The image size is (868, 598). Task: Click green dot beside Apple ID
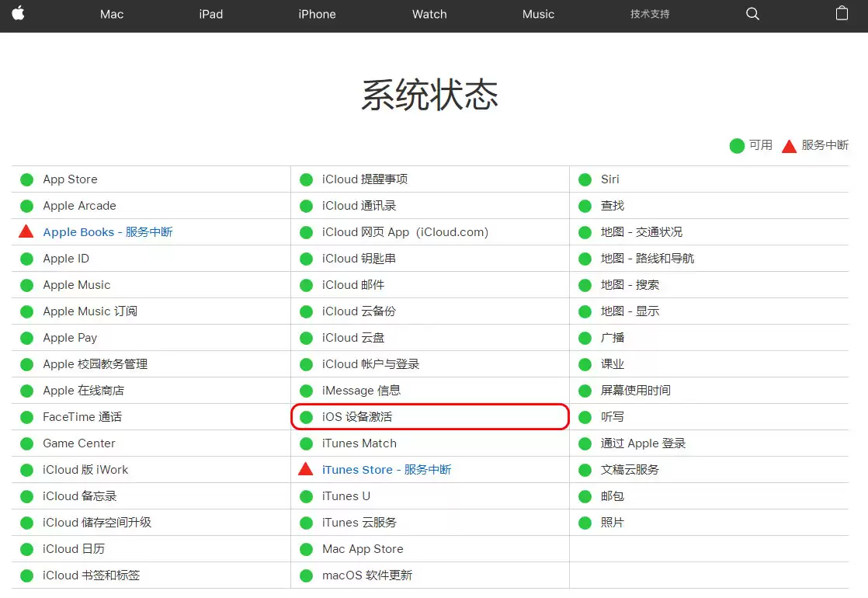(26, 259)
